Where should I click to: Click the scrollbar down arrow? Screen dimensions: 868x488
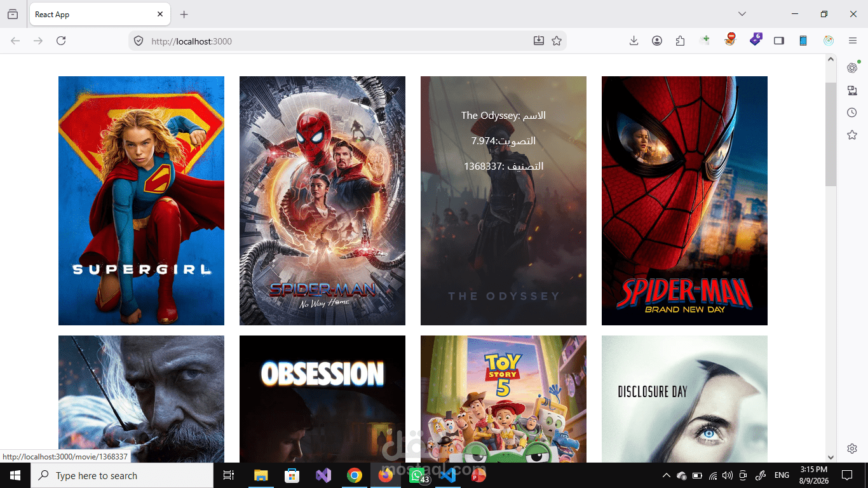[x=831, y=457]
